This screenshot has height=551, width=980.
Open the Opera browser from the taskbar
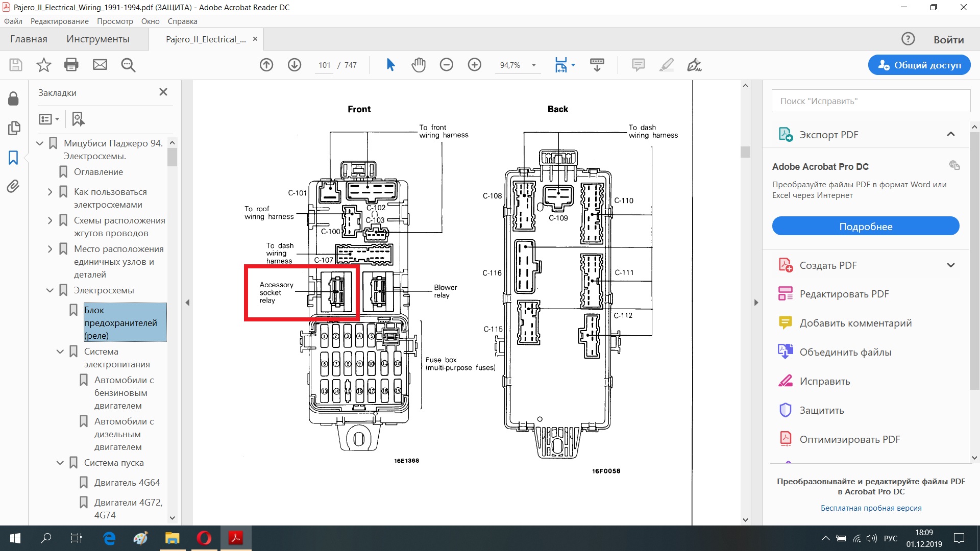tap(204, 538)
